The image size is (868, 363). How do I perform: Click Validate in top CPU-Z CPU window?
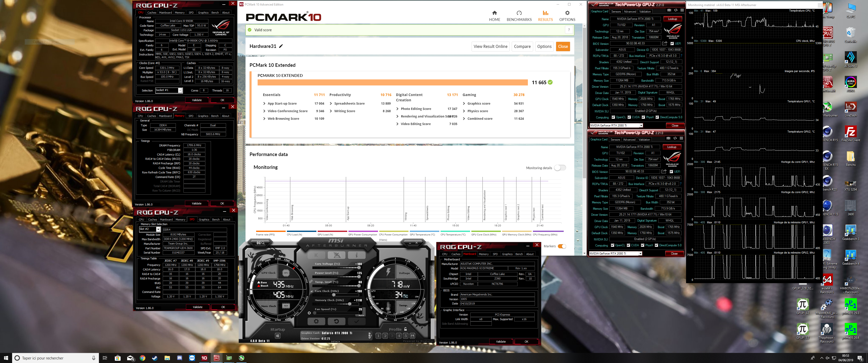pos(197,100)
